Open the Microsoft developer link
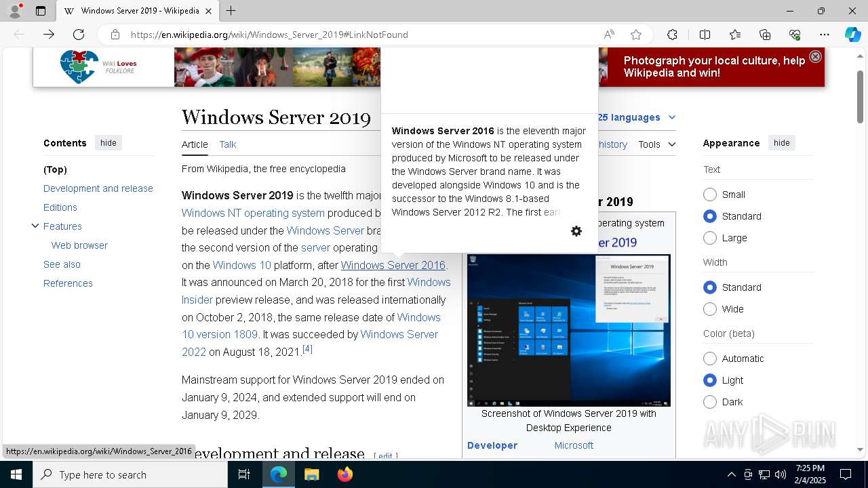 (x=574, y=445)
